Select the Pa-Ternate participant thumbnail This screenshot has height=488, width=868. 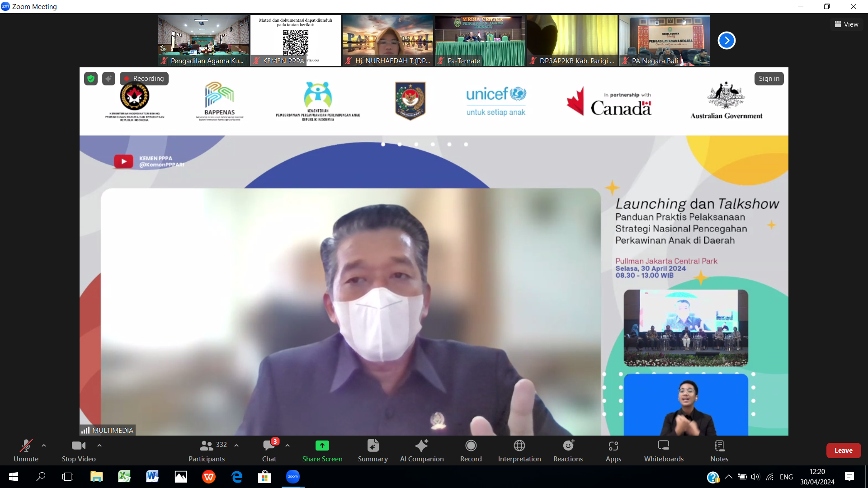tap(480, 41)
